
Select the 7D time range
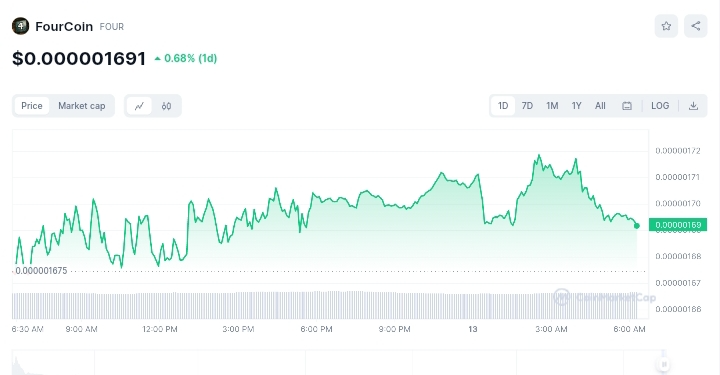coord(527,106)
